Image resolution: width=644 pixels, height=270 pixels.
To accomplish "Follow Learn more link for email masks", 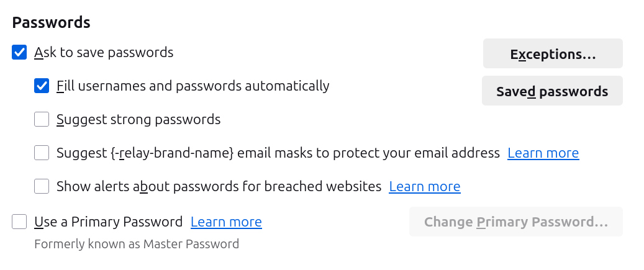I will point(543,153).
